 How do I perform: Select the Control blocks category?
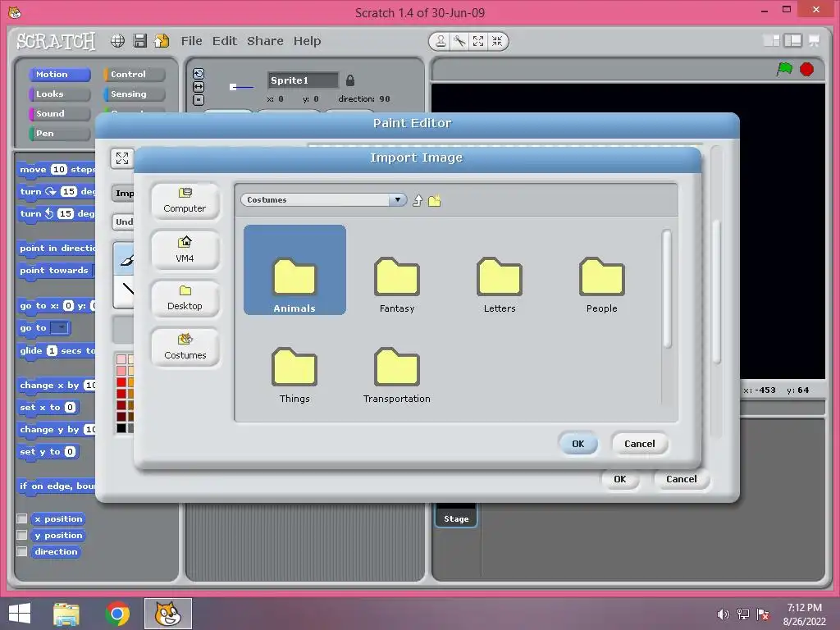(x=134, y=75)
